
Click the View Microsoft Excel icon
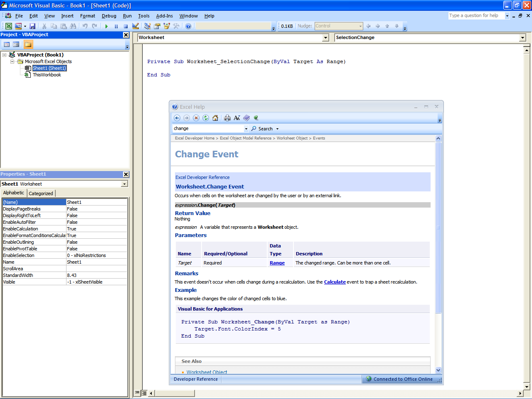[9, 26]
